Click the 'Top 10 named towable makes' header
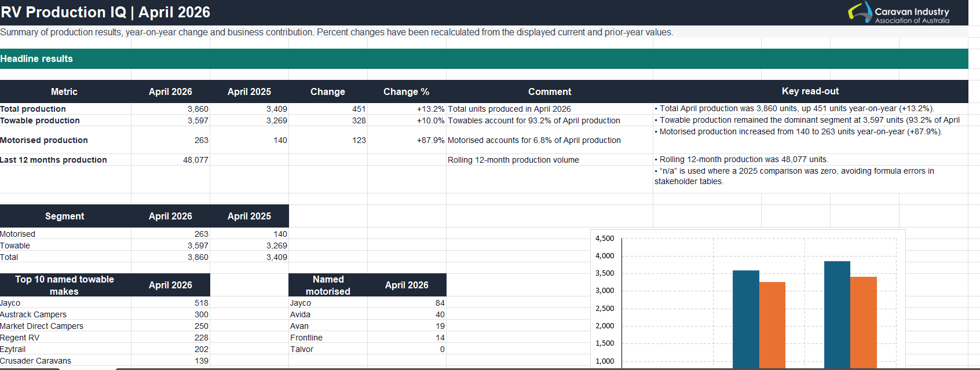 (65, 285)
